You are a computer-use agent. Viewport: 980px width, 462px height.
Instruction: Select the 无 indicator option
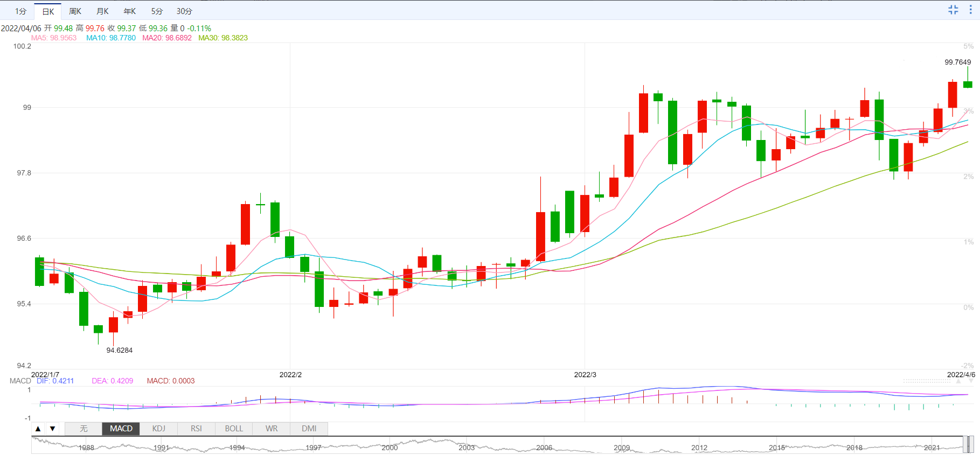(84, 429)
